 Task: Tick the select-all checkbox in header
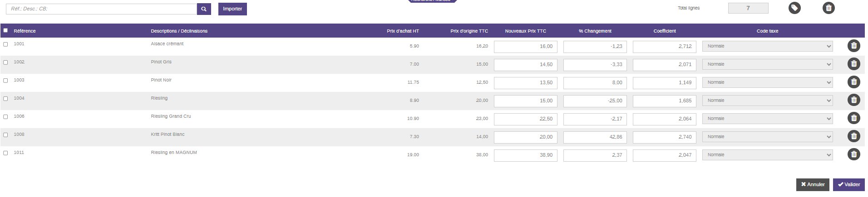(x=5, y=30)
